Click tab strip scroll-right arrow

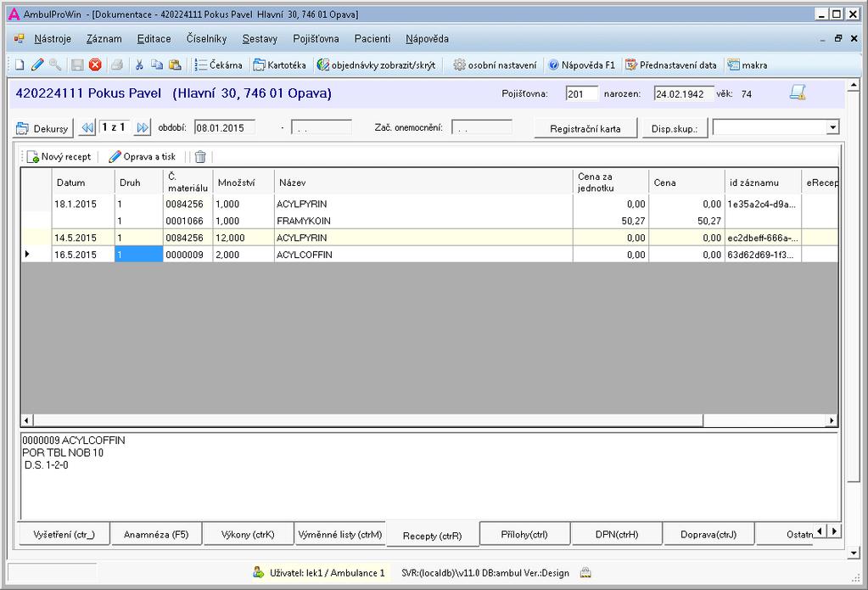click(x=835, y=531)
